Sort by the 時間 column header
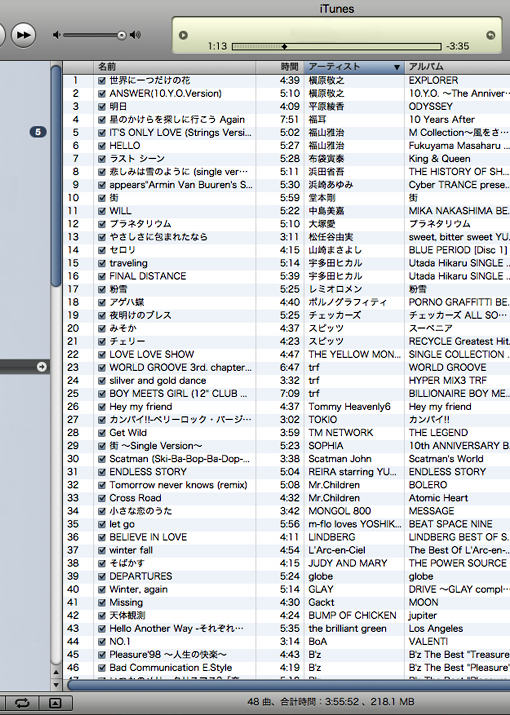510x715 pixels. 280,67
